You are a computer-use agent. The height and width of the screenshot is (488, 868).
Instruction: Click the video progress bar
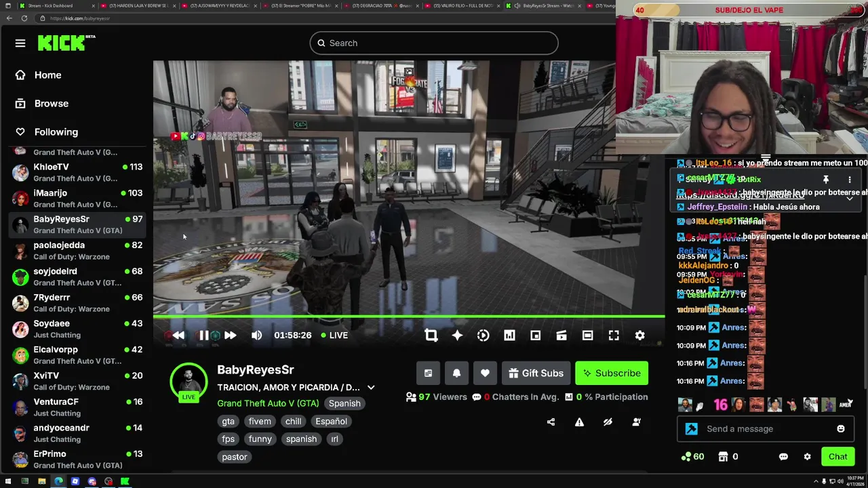[408, 317]
